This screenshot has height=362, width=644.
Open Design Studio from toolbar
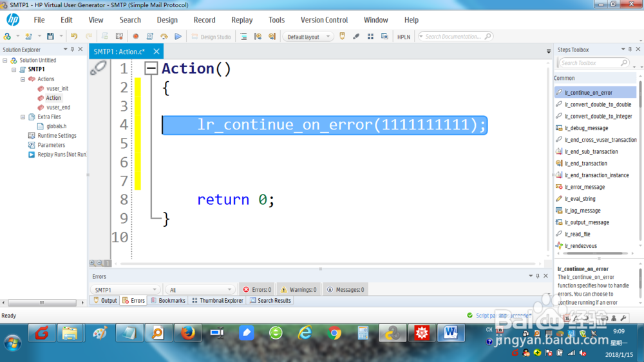click(211, 37)
